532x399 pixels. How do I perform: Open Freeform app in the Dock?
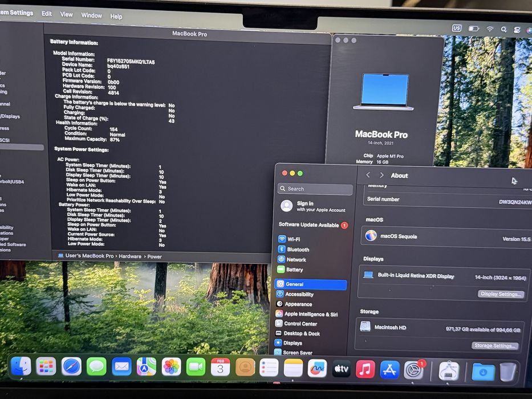317,368
